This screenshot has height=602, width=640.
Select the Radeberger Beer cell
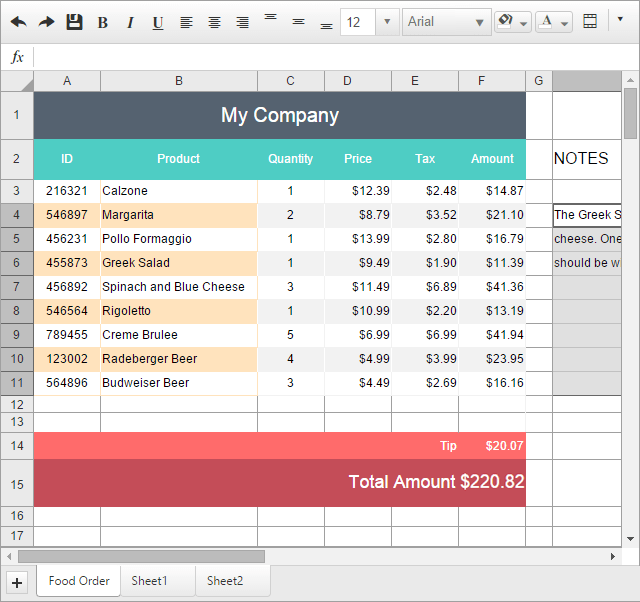[x=179, y=359]
